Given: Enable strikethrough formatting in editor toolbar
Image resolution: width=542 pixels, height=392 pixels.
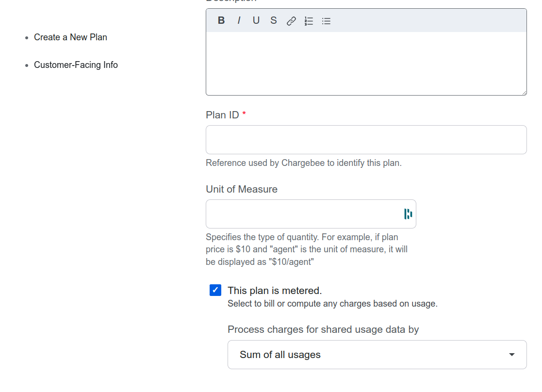Looking at the screenshot, I should tap(274, 20).
